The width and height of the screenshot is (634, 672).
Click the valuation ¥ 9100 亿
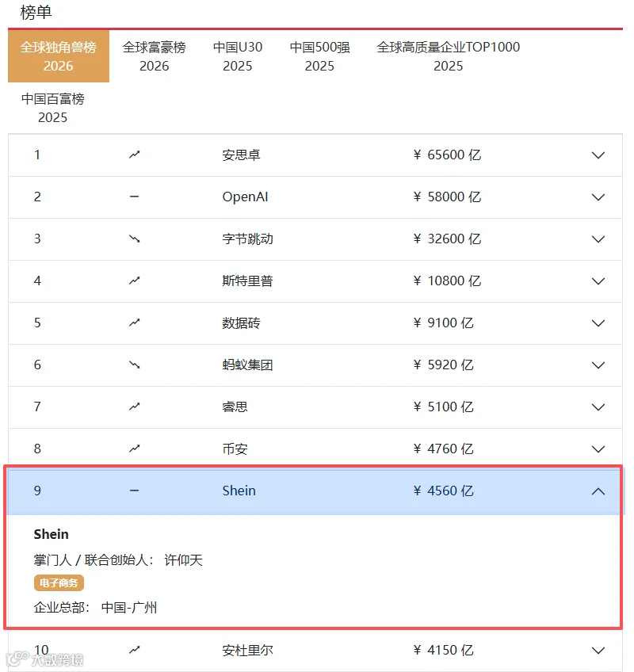[x=443, y=323]
